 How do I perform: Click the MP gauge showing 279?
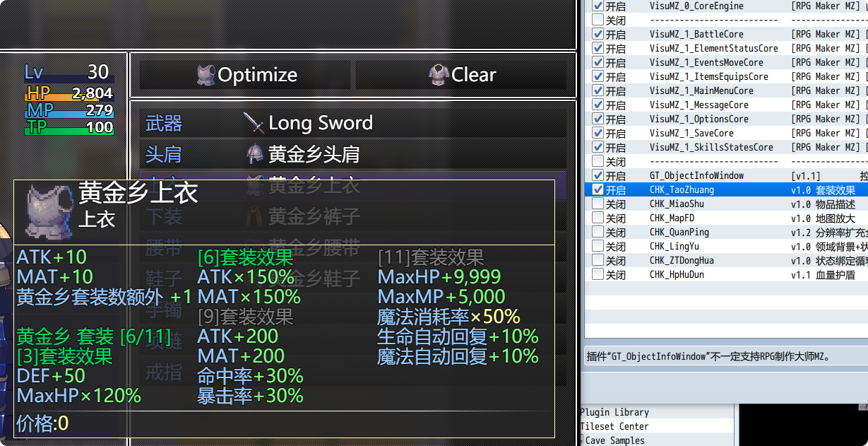(x=69, y=110)
